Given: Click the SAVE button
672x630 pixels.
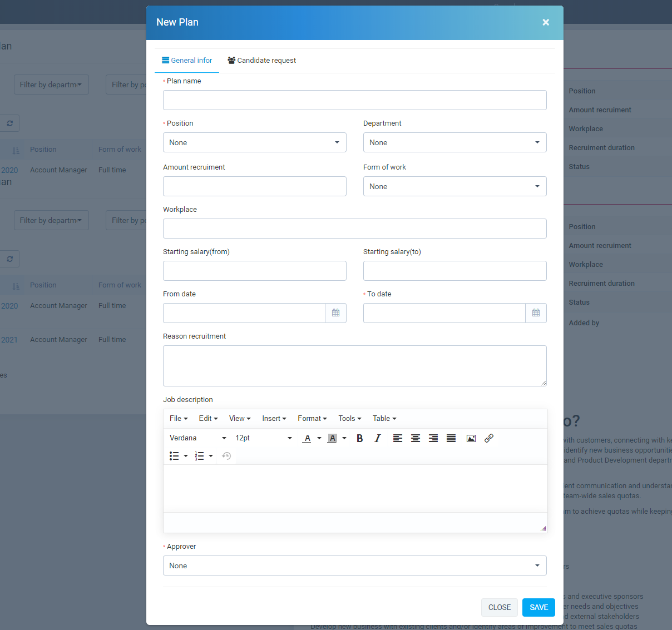Looking at the screenshot, I should (x=538, y=607).
